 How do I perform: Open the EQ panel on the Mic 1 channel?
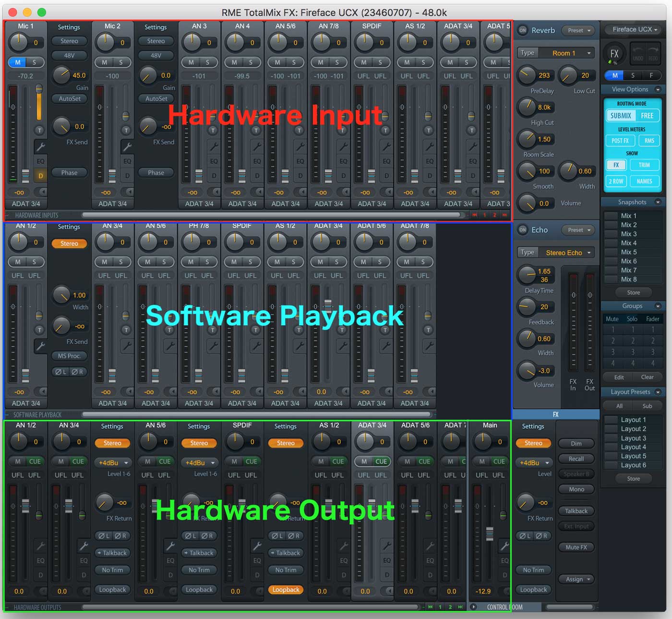pos(40,161)
